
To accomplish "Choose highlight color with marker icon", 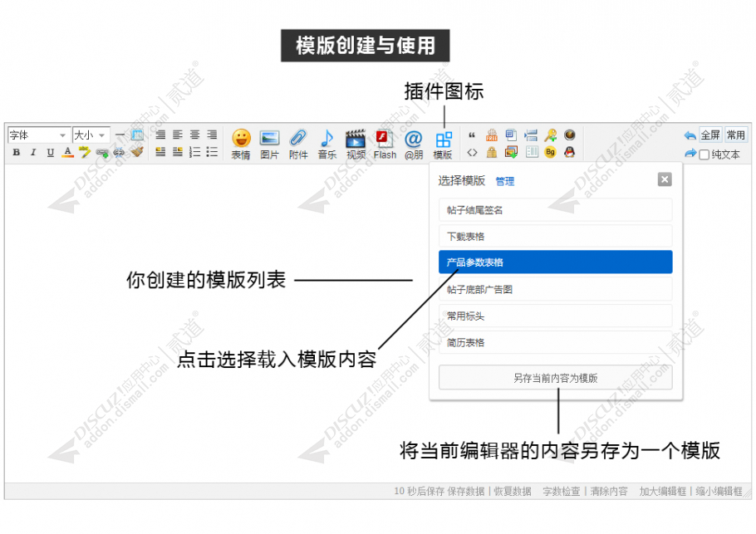I will 85,152.
